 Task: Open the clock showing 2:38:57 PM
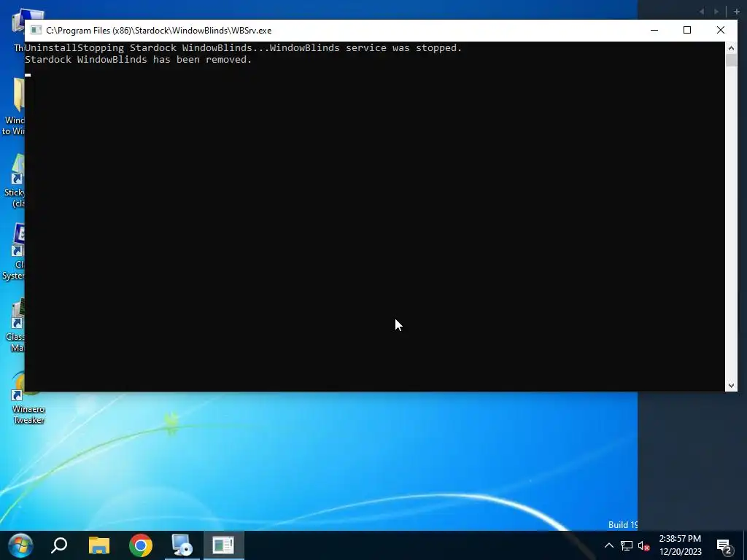click(x=680, y=545)
